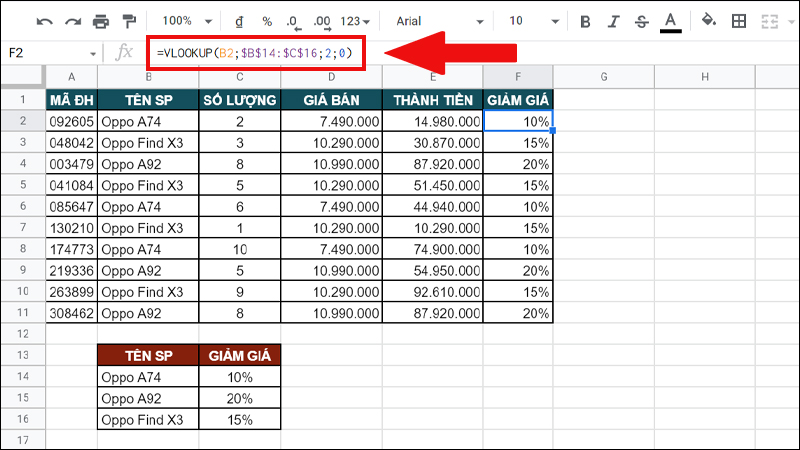Select Oppo A74 in lookup table
800x450 pixels.
tap(148, 377)
